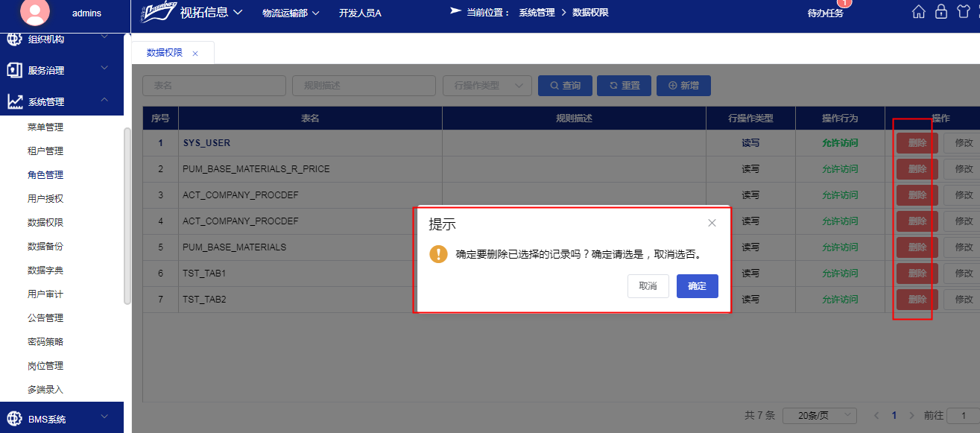Screen dimensions: 980x433
Task: Modify the TST_TAB2 row
Action: pyautogui.click(x=962, y=300)
